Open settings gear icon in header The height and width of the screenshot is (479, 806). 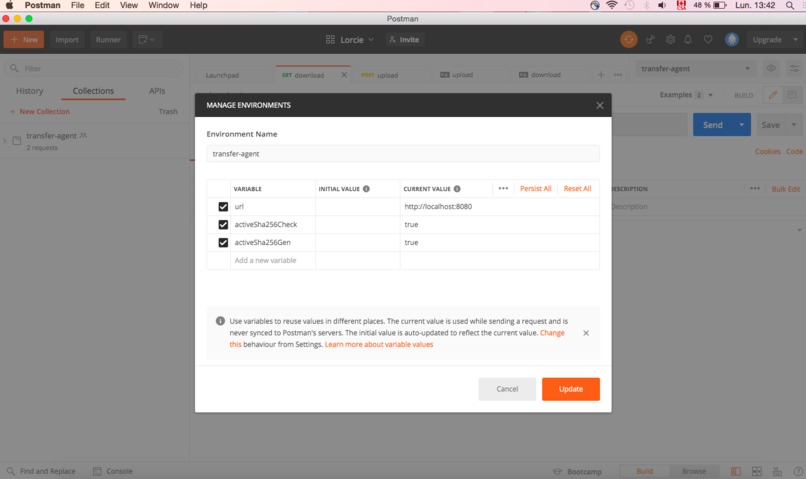click(x=670, y=40)
